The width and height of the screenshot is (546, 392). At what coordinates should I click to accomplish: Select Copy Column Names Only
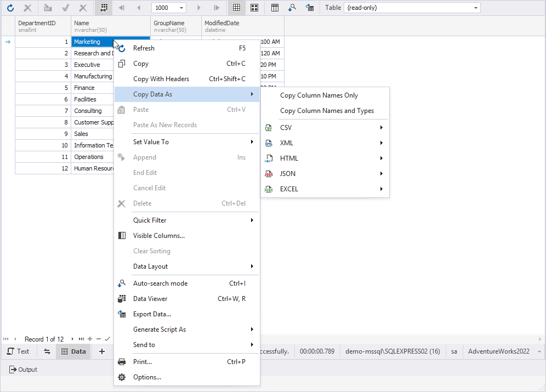(319, 95)
